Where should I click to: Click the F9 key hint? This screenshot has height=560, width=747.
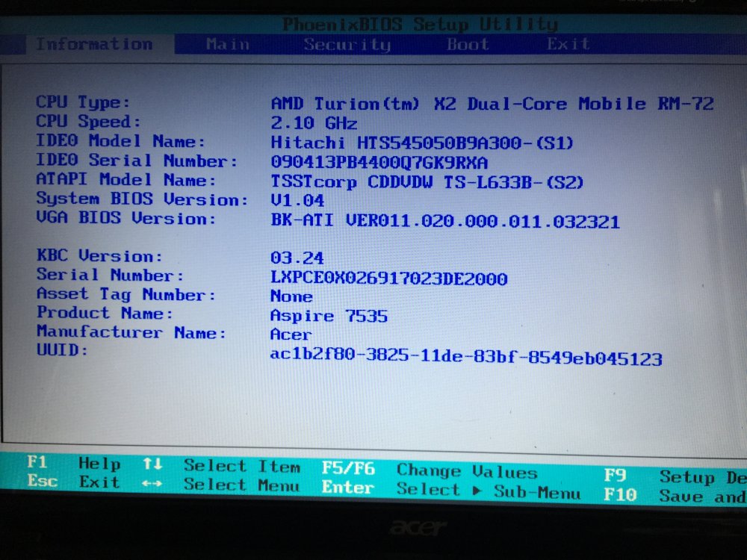(615, 475)
